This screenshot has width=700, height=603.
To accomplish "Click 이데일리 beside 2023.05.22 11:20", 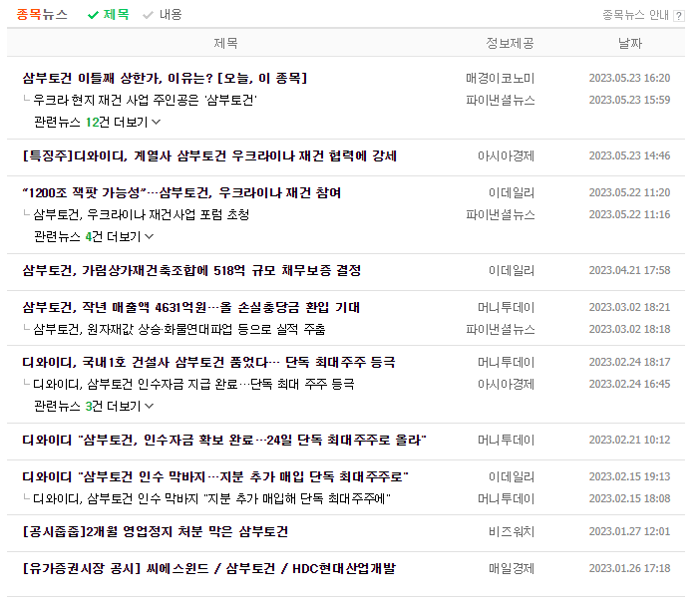I will [512, 192].
